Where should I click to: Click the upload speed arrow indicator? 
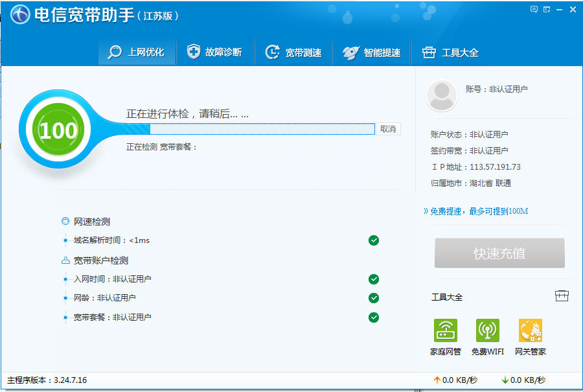[x=437, y=380]
